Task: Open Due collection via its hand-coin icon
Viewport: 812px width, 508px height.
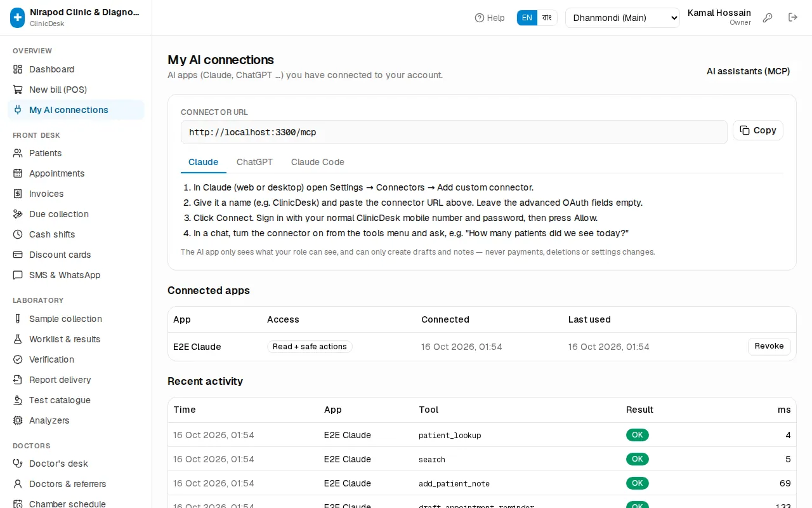Action: [18, 214]
